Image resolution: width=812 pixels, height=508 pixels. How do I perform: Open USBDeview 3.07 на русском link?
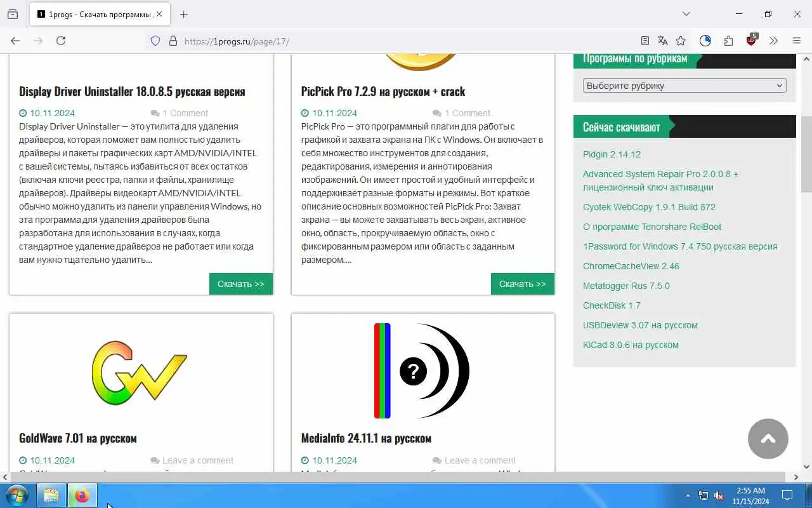coord(640,325)
